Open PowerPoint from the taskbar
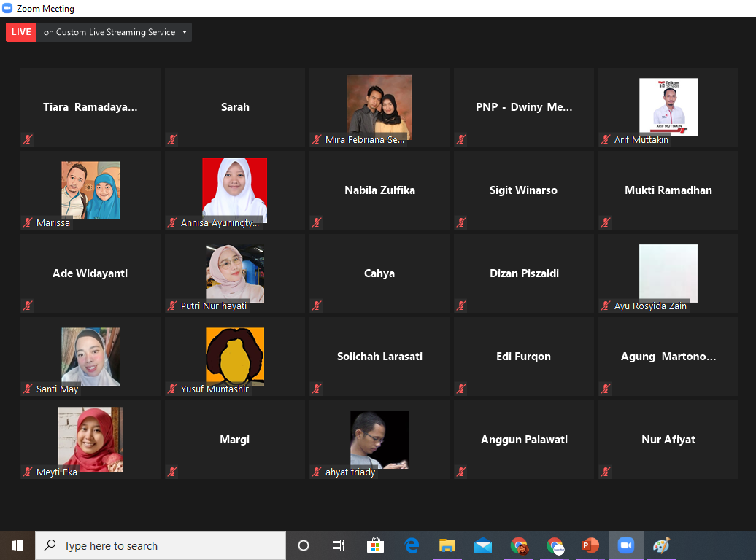 pyautogui.click(x=590, y=545)
